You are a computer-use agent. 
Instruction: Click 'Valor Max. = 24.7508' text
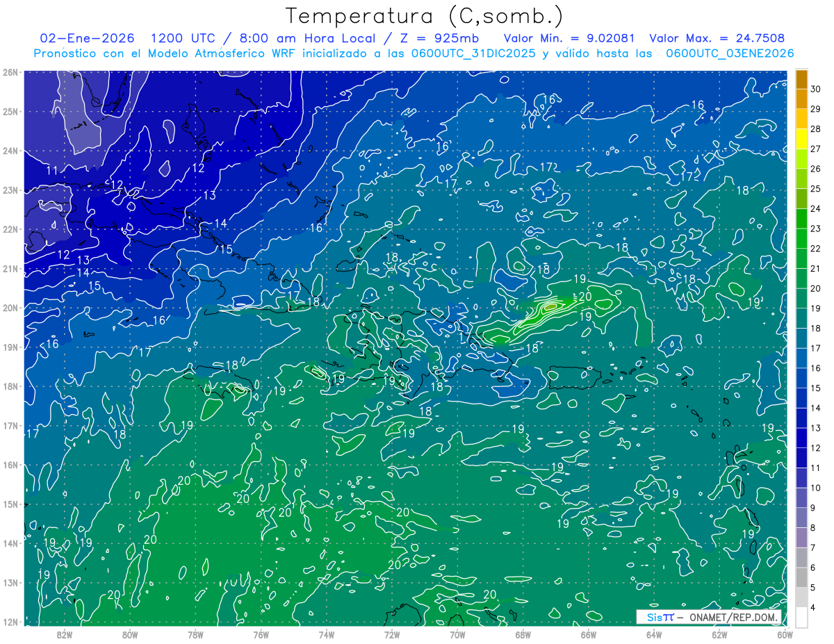coord(718,38)
